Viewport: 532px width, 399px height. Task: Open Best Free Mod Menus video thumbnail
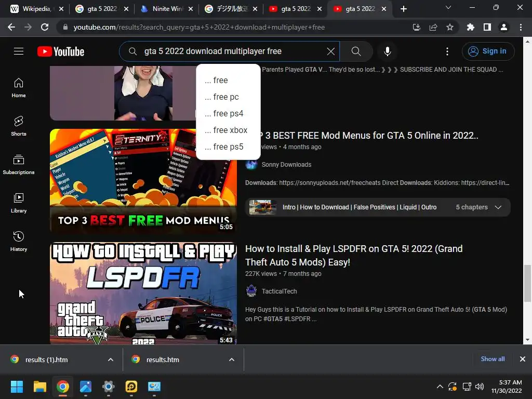coord(143,181)
